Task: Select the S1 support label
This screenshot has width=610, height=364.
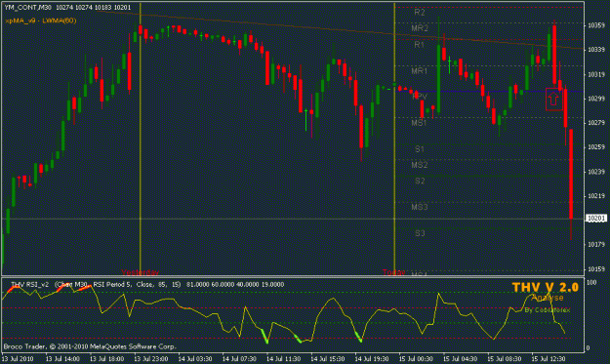Action: 420,149
